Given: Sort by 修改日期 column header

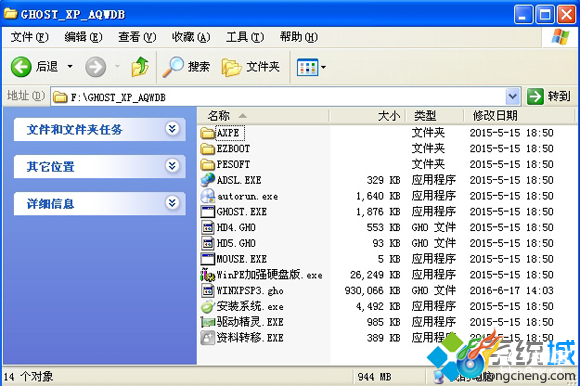Looking at the screenshot, I should click(x=519, y=116).
